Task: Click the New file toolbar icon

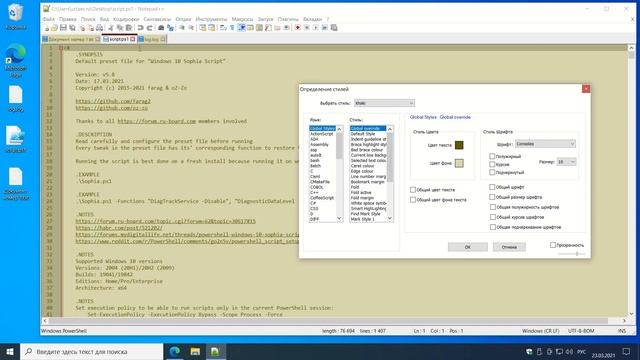Action: tap(46, 28)
